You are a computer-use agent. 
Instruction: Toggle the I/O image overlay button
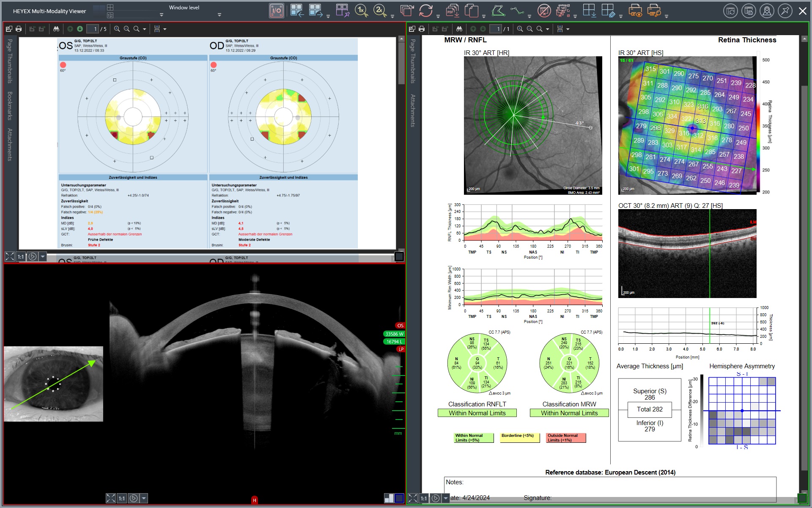(276, 11)
